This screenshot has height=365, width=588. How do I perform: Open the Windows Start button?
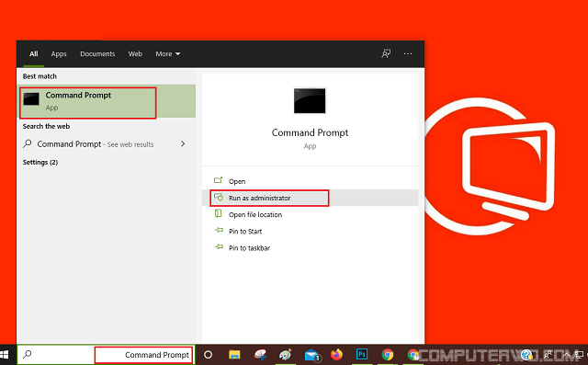coord(5,355)
